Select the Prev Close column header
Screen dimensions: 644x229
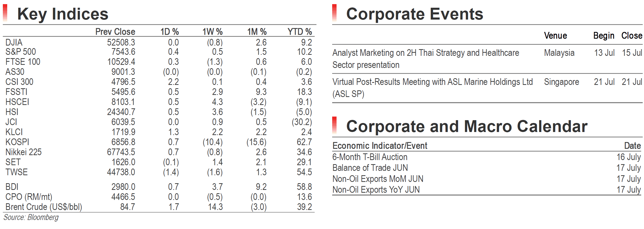click(x=115, y=32)
